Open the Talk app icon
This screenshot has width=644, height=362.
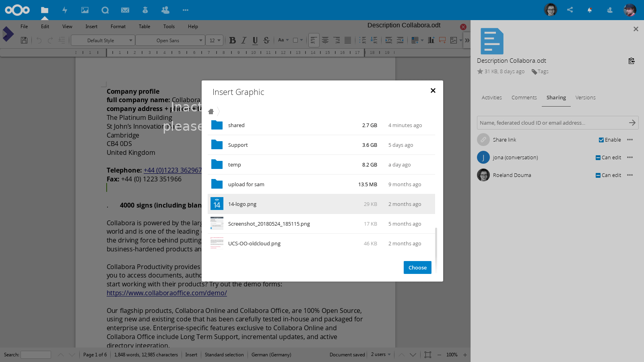tap(105, 10)
